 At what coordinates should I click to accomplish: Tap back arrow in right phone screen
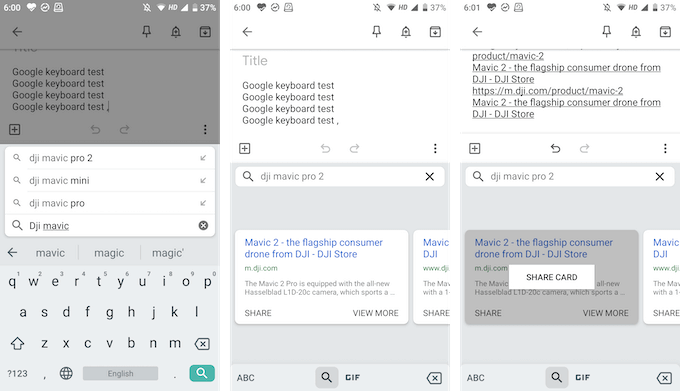(477, 32)
